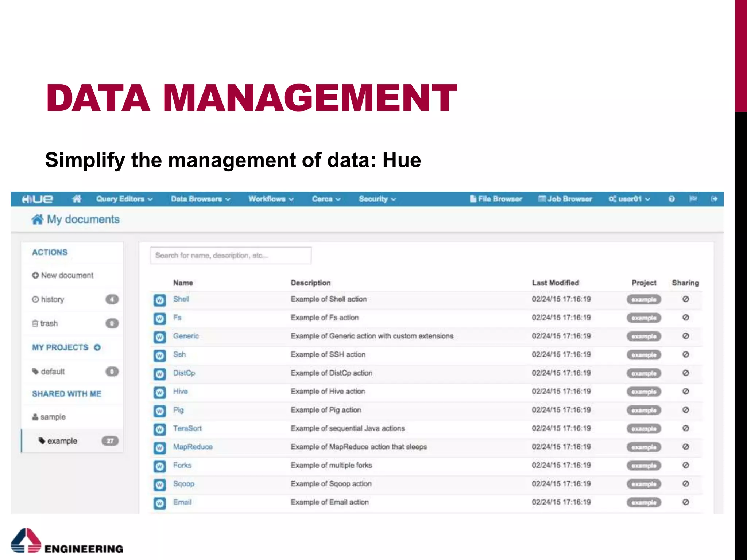Click the flag tour icon in navbar
The image size is (747, 560).
(x=693, y=199)
